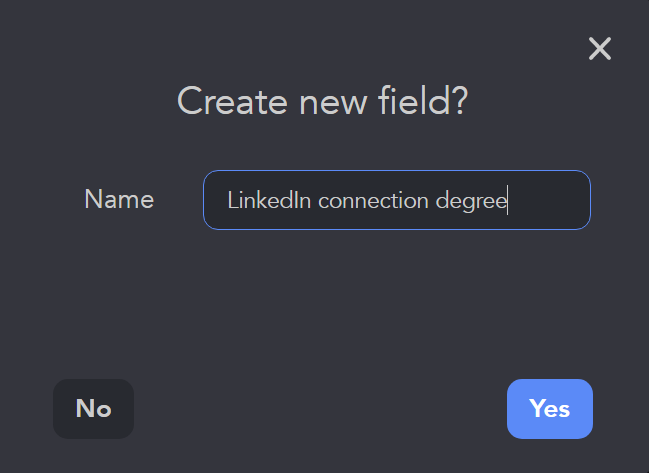Click the word "connection" in the Name field
The width and height of the screenshot is (649, 473).
tap(373, 200)
